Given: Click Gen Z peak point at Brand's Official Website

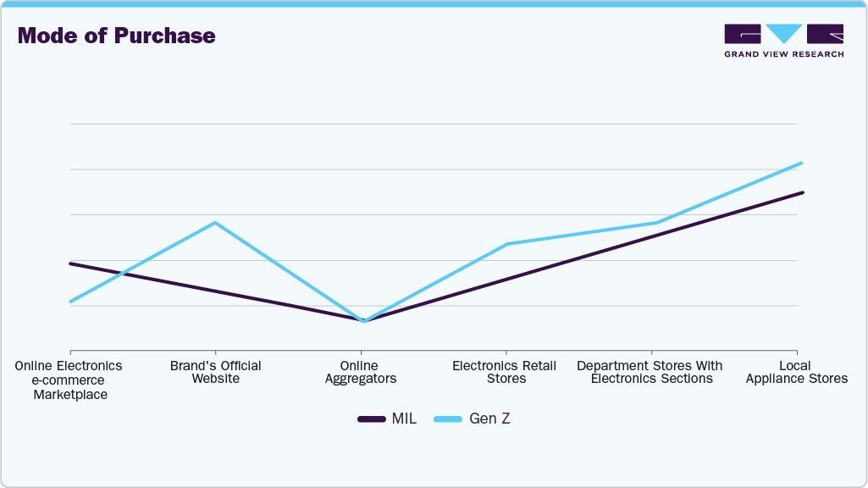Looking at the screenshot, I should [215, 223].
